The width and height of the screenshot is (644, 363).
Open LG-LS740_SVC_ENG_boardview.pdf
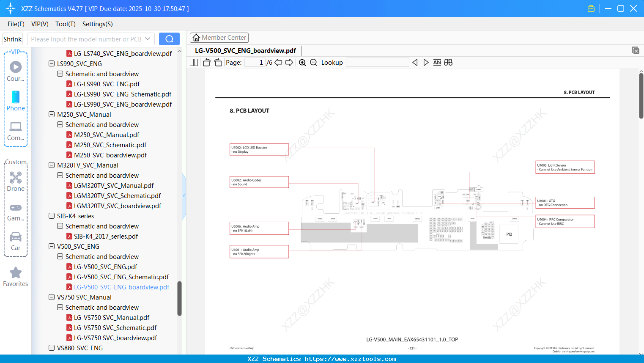[119, 54]
